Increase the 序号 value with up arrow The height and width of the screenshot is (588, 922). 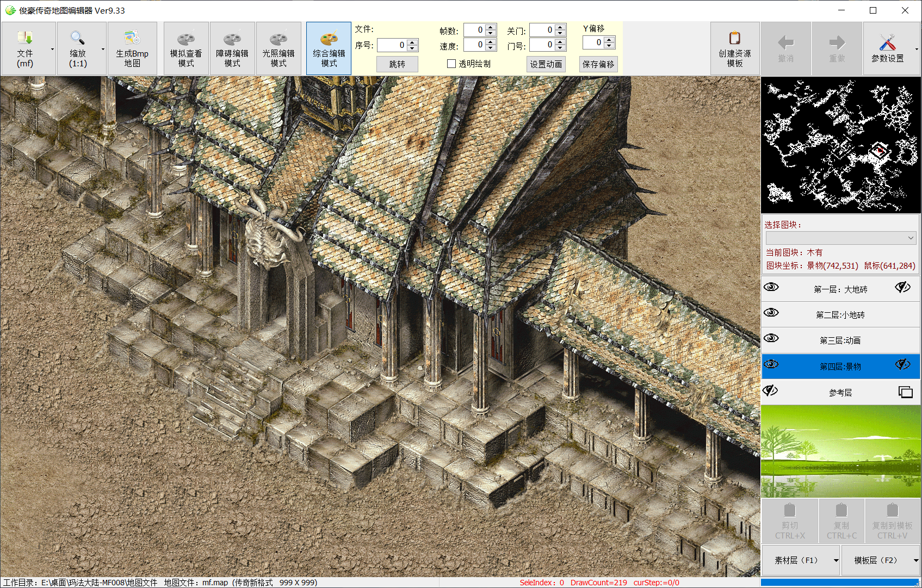pyautogui.click(x=412, y=42)
